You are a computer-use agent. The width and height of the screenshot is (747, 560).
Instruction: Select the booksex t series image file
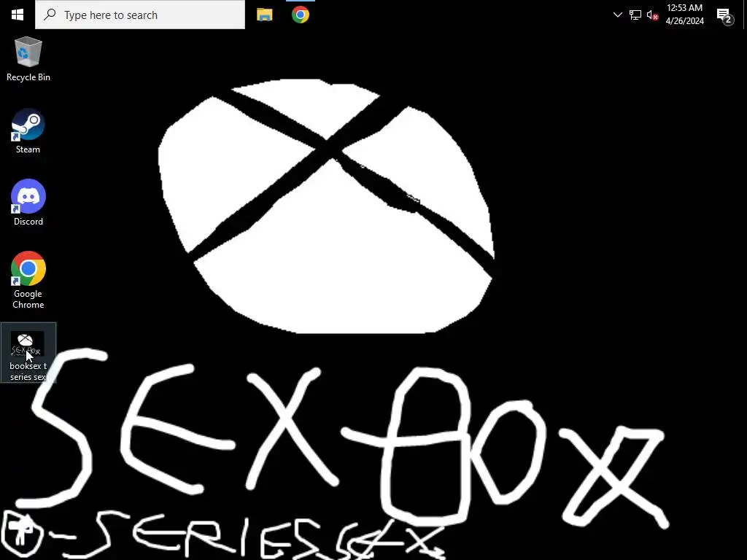(x=28, y=352)
